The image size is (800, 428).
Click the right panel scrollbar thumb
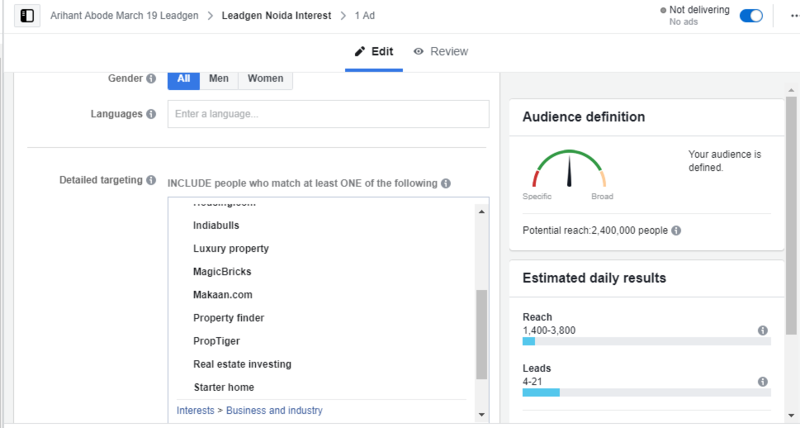tap(791, 216)
